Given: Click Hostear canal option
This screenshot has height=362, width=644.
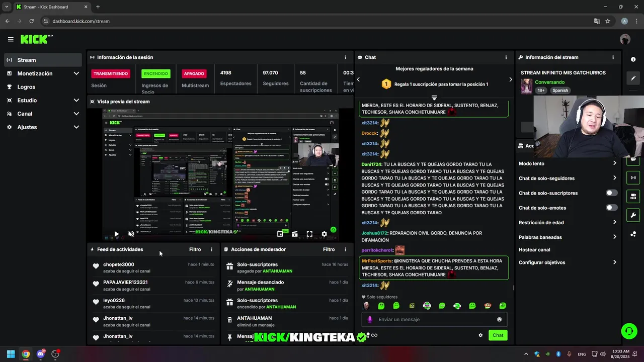Looking at the screenshot, I should pos(534,250).
